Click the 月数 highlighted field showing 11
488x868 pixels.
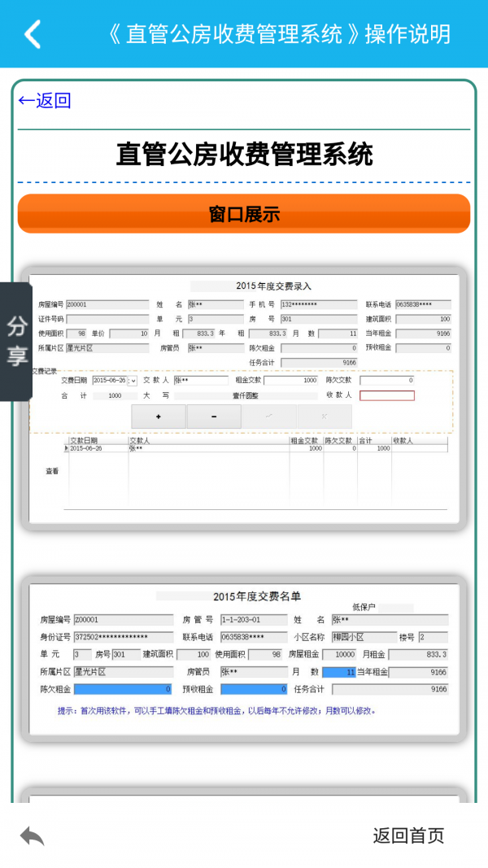(338, 673)
